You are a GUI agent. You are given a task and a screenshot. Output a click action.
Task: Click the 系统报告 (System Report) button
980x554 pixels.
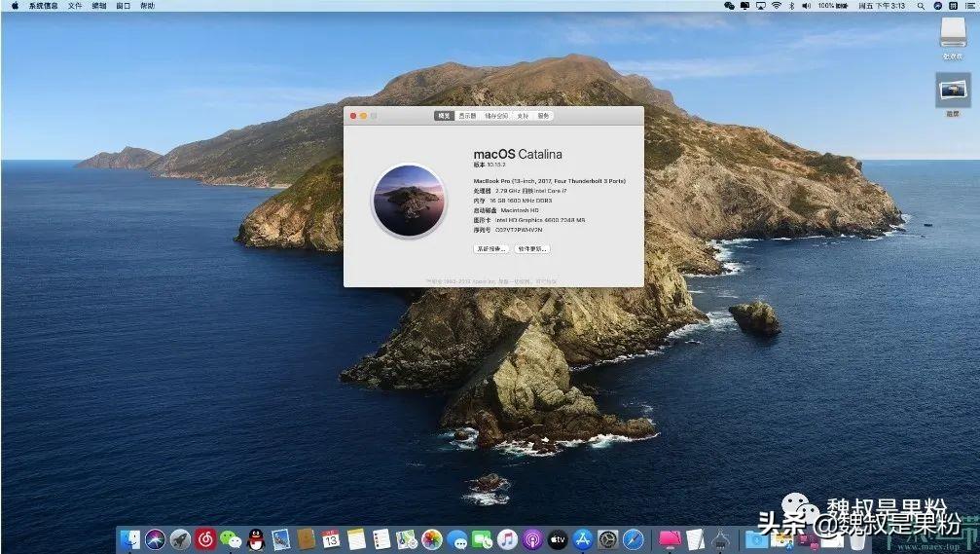point(491,249)
